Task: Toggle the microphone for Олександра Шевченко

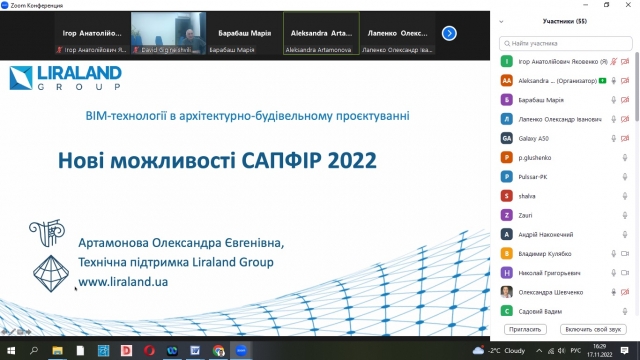Action: tap(613, 292)
